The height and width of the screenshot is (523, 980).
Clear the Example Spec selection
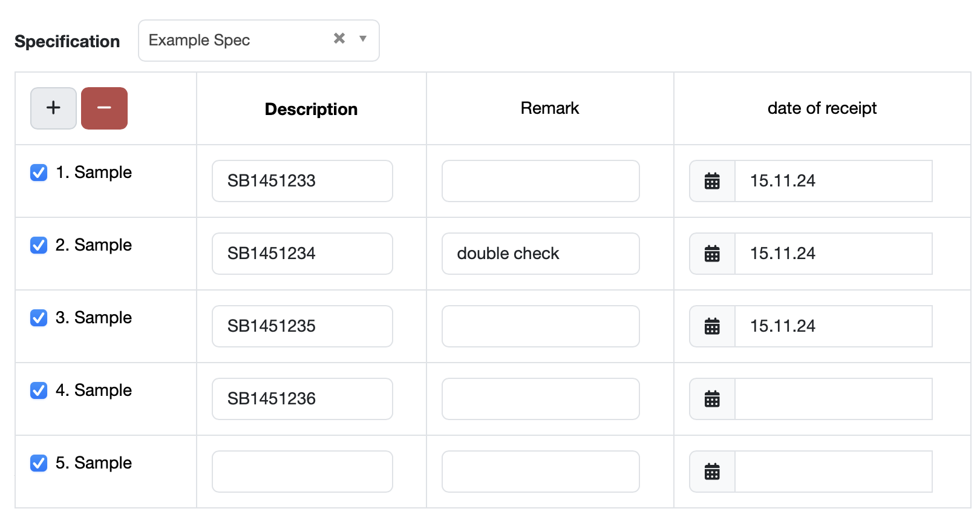pyautogui.click(x=339, y=39)
